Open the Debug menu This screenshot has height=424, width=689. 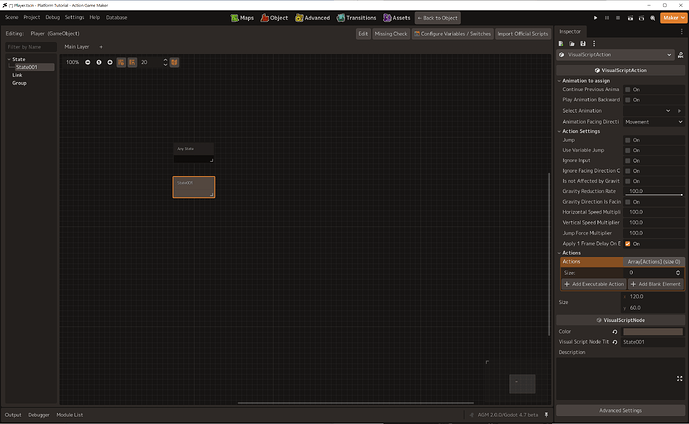(52, 18)
